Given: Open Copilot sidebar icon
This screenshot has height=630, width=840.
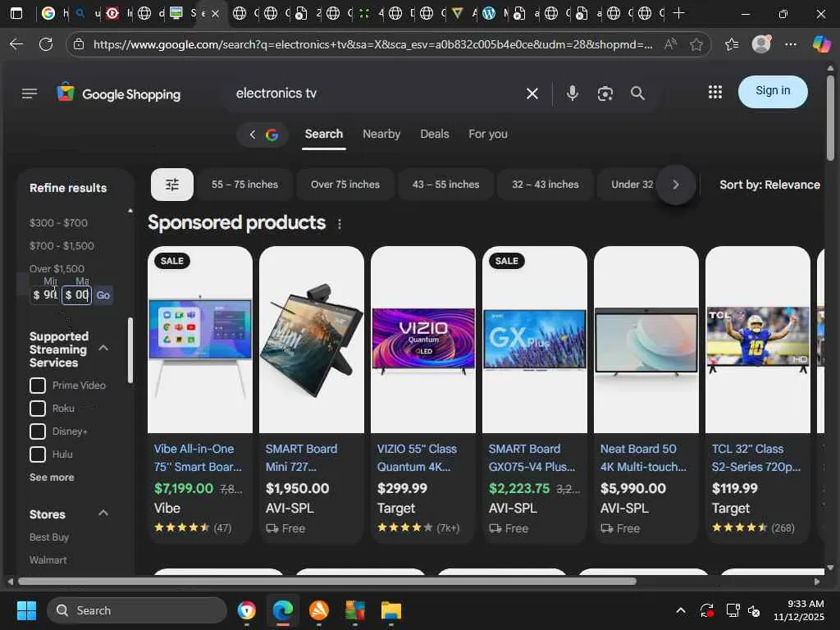Looking at the screenshot, I should [x=821, y=44].
